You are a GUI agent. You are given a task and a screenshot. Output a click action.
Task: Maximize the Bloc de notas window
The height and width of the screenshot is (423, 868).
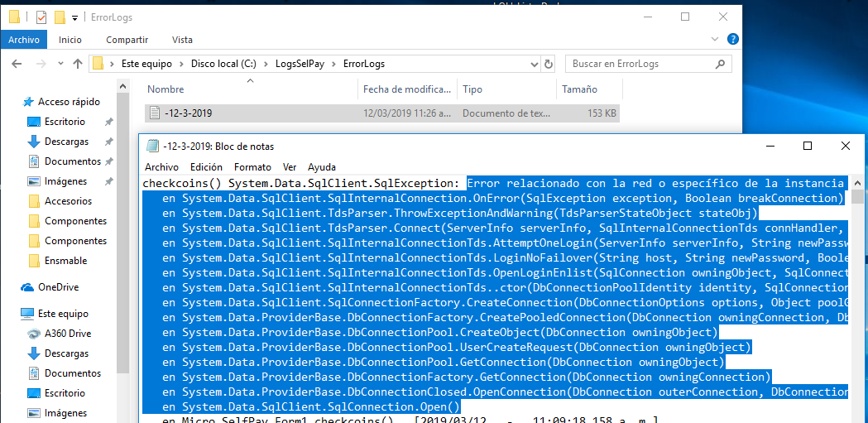(x=808, y=147)
